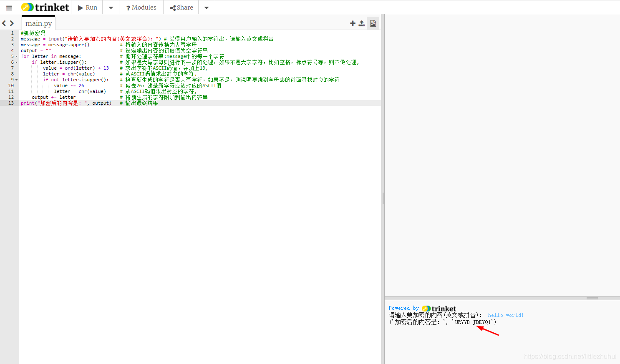Viewport: 620px width, 364px height.
Task: Click line number 1 in gutter
Action: tap(12, 33)
